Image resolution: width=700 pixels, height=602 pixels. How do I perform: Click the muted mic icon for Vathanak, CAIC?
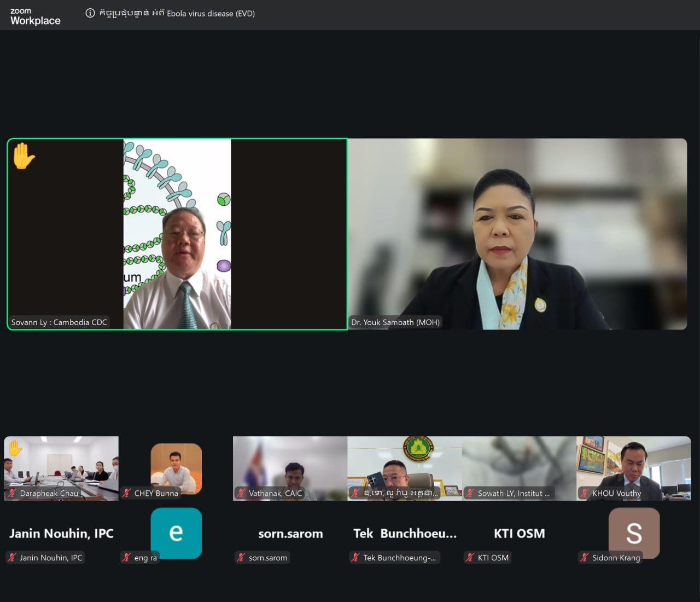(x=241, y=493)
